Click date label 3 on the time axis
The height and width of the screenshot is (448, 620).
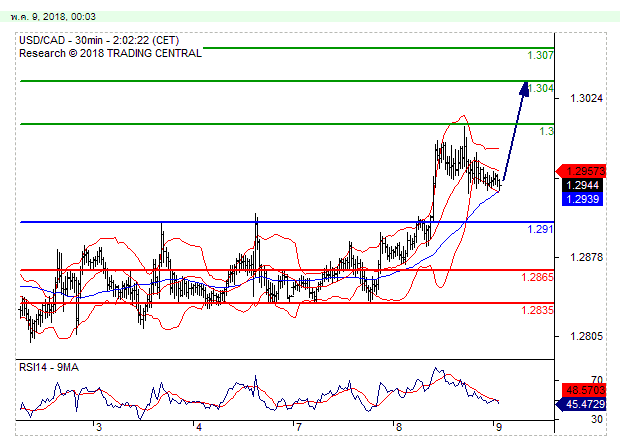(x=99, y=427)
